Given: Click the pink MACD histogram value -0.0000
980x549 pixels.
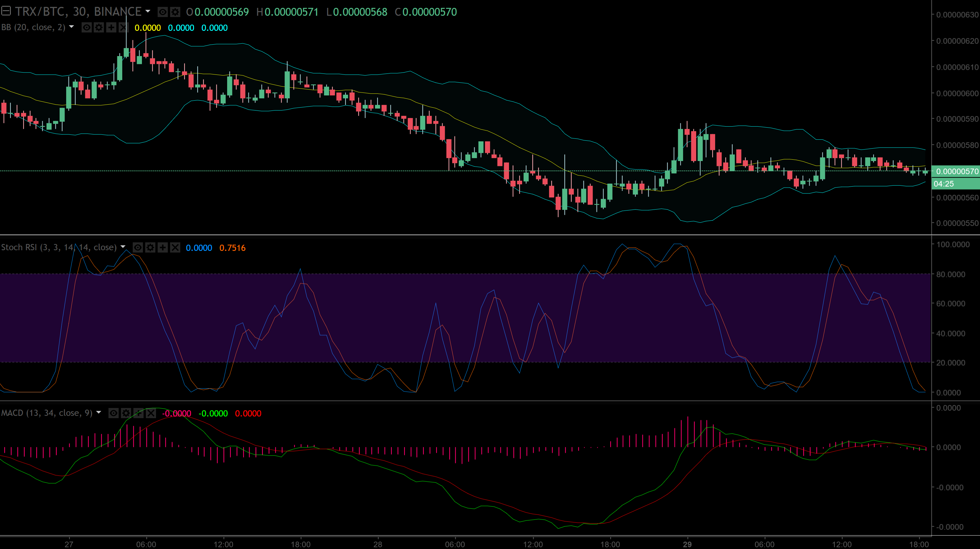Looking at the screenshot, I should pyautogui.click(x=177, y=414).
